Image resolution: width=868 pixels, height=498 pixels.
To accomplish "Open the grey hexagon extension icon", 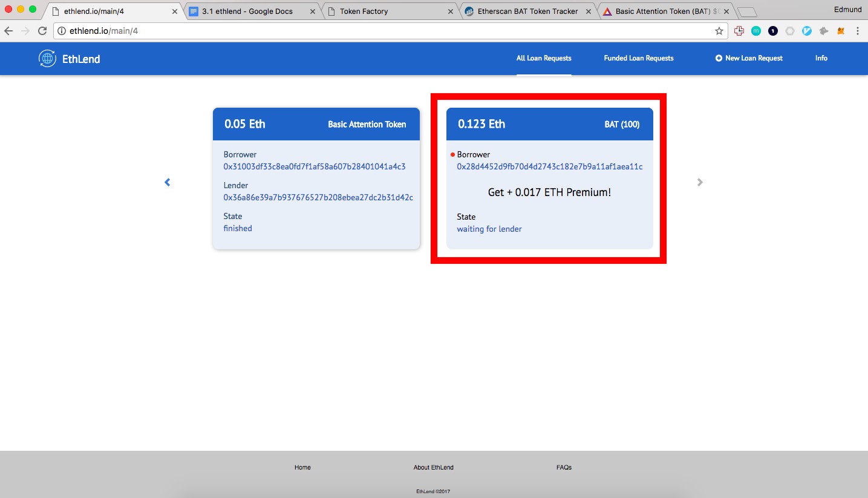I will pyautogui.click(x=790, y=31).
